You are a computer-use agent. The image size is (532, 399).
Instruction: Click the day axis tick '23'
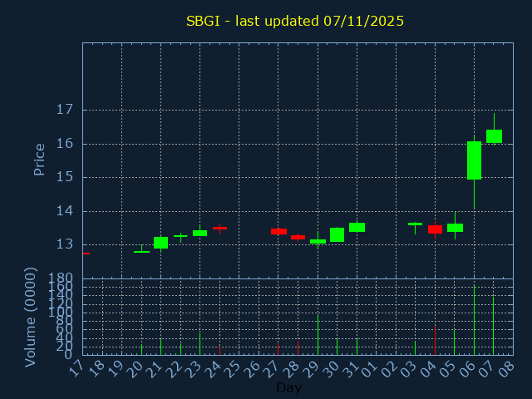[194, 368]
